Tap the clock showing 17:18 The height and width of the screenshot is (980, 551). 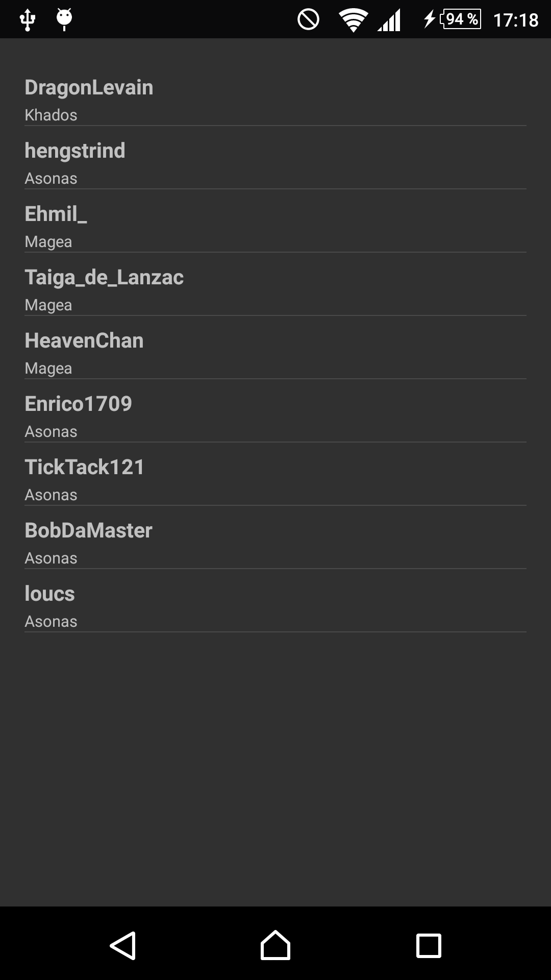(x=515, y=20)
